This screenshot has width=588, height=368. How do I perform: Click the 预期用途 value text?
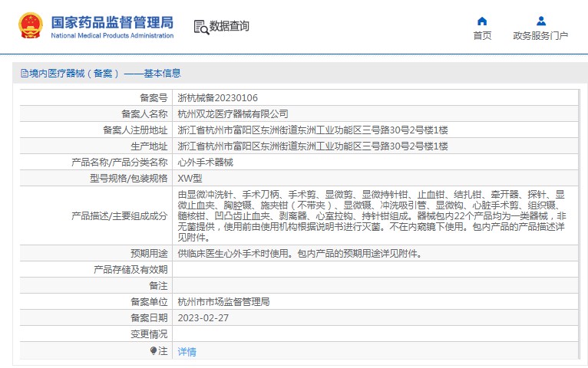[x=300, y=254]
